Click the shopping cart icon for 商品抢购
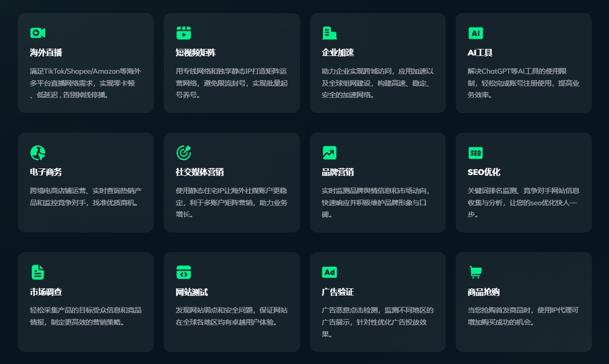This screenshot has width=609, height=364. coord(475,272)
